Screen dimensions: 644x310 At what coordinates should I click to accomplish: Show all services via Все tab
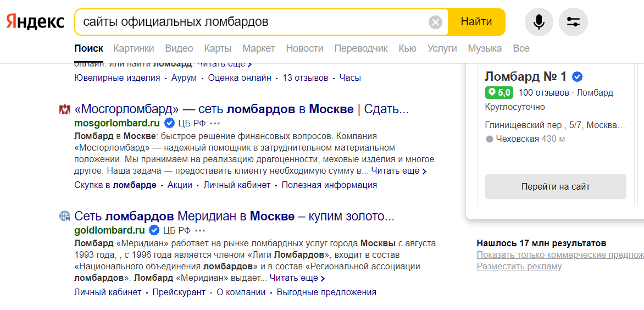tap(521, 48)
